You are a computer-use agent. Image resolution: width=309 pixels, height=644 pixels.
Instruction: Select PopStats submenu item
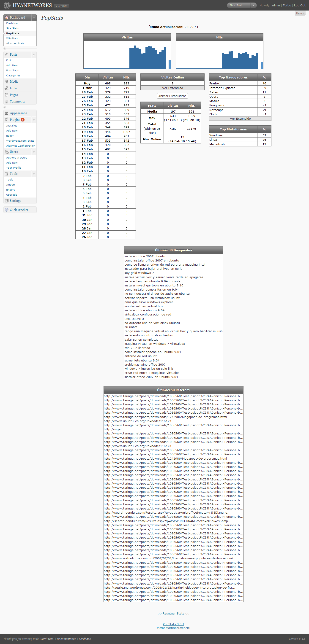tap(13, 33)
